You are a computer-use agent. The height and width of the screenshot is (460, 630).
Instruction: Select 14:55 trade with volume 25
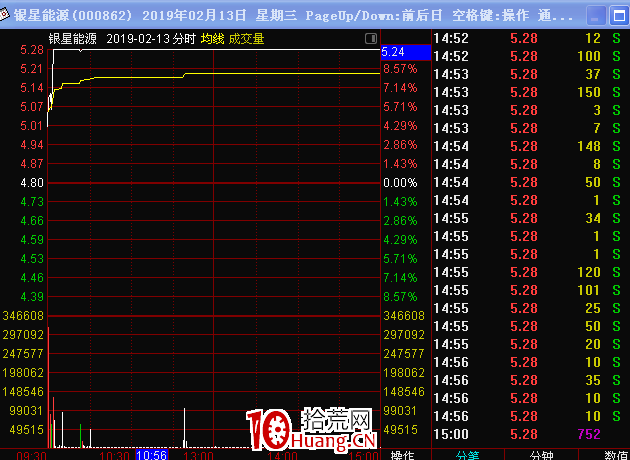pyautogui.click(x=528, y=309)
